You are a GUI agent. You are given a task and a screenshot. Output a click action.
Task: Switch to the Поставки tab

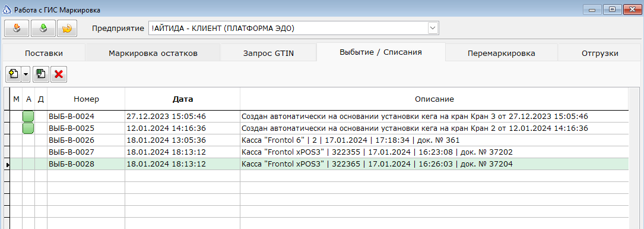point(44,53)
